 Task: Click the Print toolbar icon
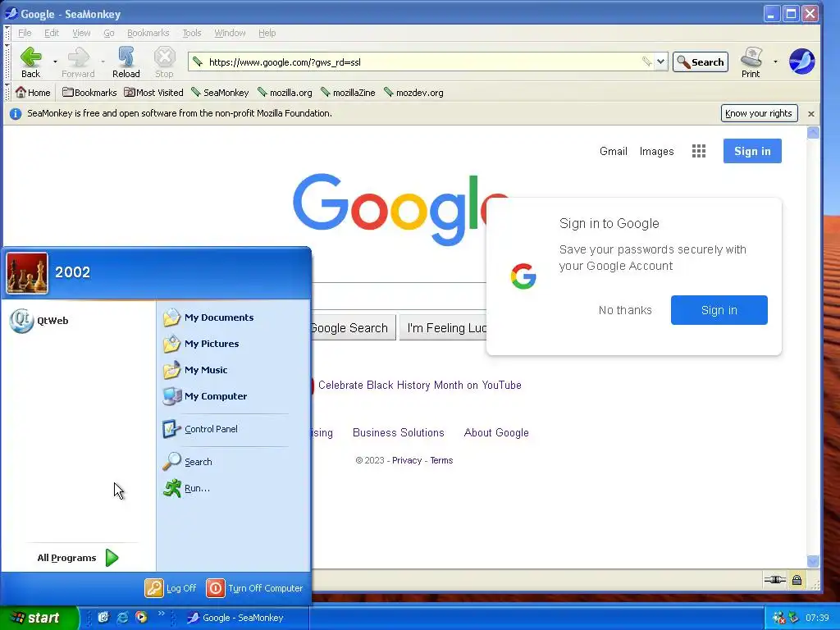pyautogui.click(x=751, y=57)
